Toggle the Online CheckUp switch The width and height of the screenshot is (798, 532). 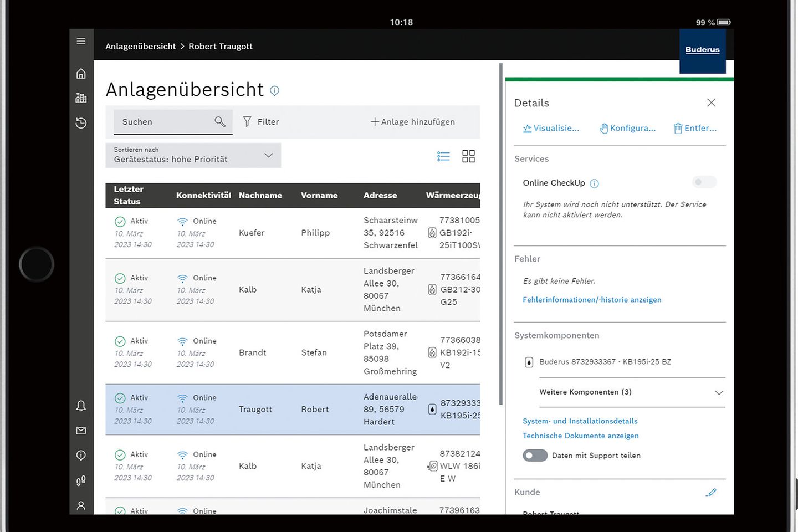click(705, 182)
